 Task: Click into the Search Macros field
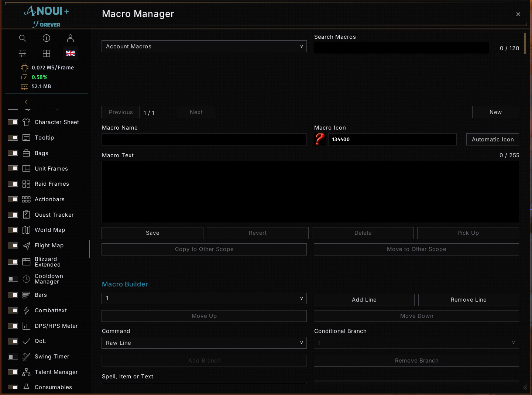click(401, 48)
